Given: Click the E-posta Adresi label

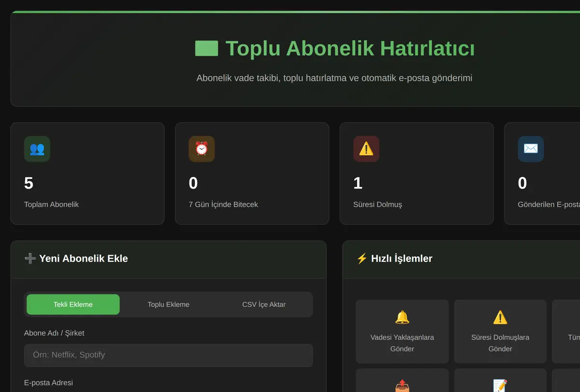Looking at the screenshot, I should tap(48, 383).
